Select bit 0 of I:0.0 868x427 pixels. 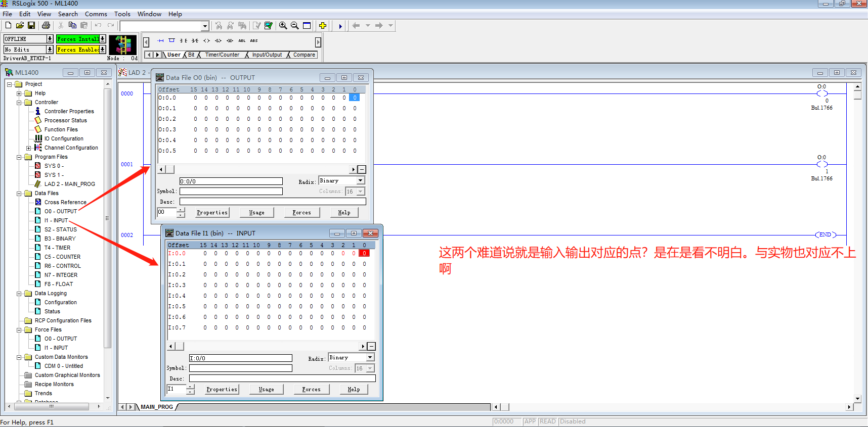364,253
